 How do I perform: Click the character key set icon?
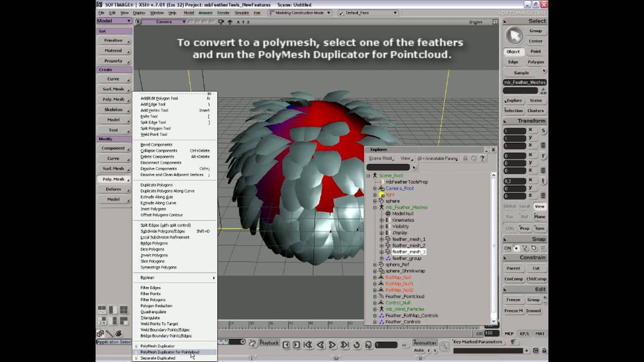tap(513, 342)
